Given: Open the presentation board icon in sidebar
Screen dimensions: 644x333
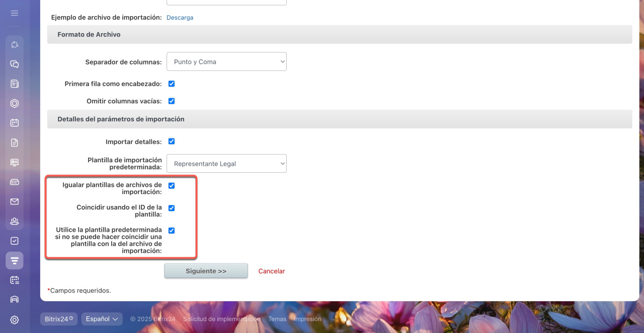Looking at the screenshot, I should (14, 162).
